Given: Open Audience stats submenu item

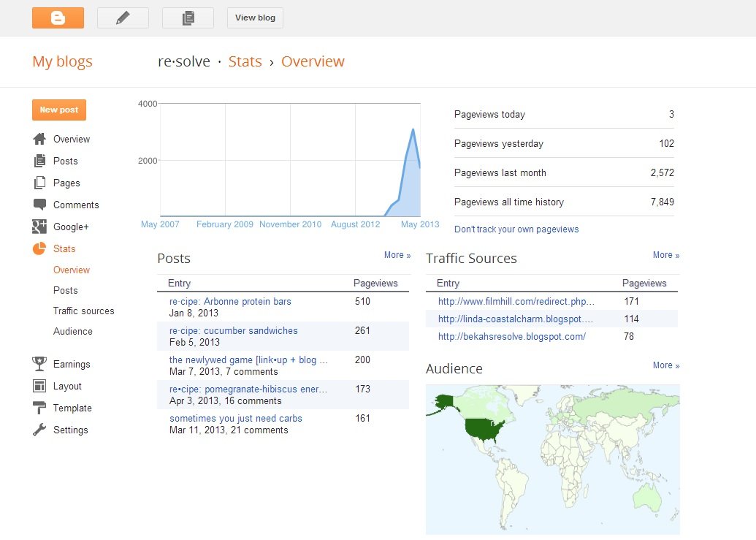Looking at the screenshot, I should click(72, 331).
